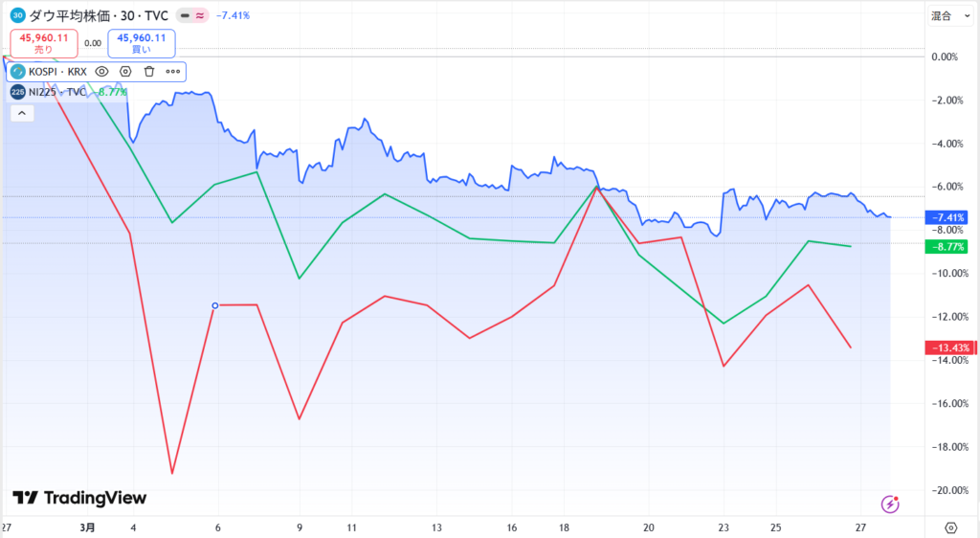The width and height of the screenshot is (980, 538).
Task: Delete the KOSPI comparison with trash icon
Action: pos(149,71)
